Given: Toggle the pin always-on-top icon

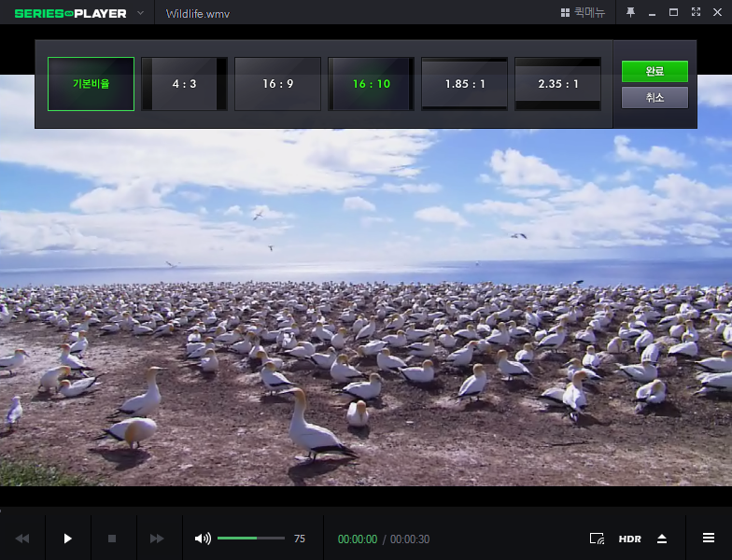Looking at the screenshot, I should pyautogui.click(x=630, y=13).
